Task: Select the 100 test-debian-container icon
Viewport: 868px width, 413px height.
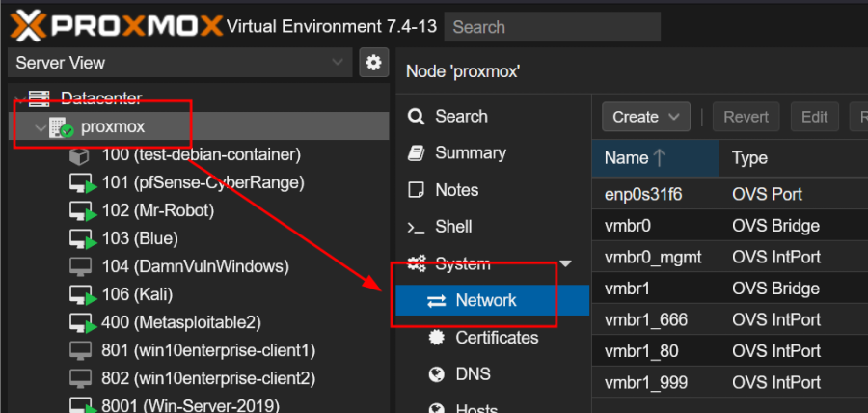Action: tap(81, 154)
